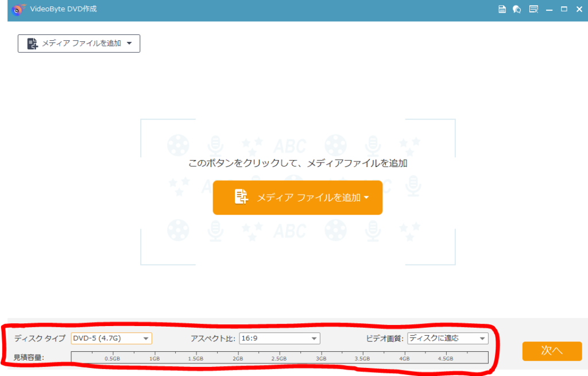Click the add-media icon on the toolbar button

click(31, 43)
